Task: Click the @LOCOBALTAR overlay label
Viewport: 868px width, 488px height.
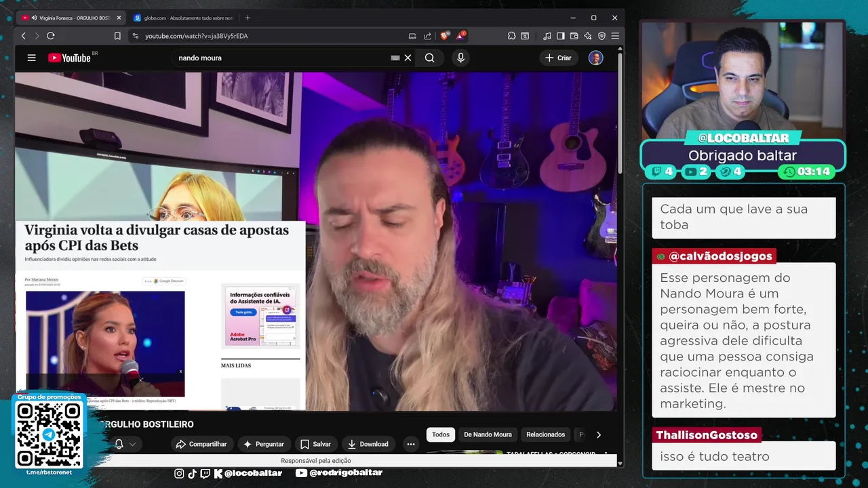Action: 743,138
